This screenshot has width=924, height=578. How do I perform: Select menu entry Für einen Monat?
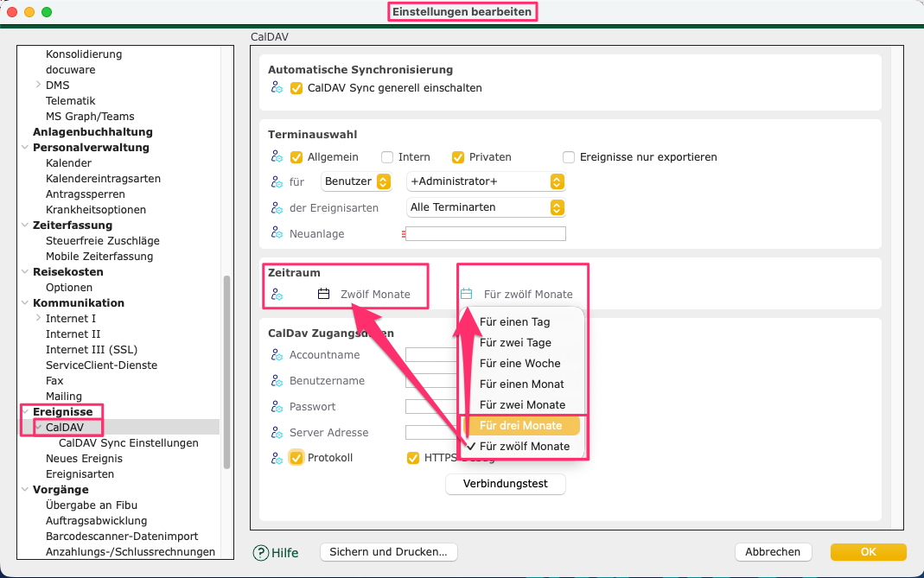click(521, 384)
